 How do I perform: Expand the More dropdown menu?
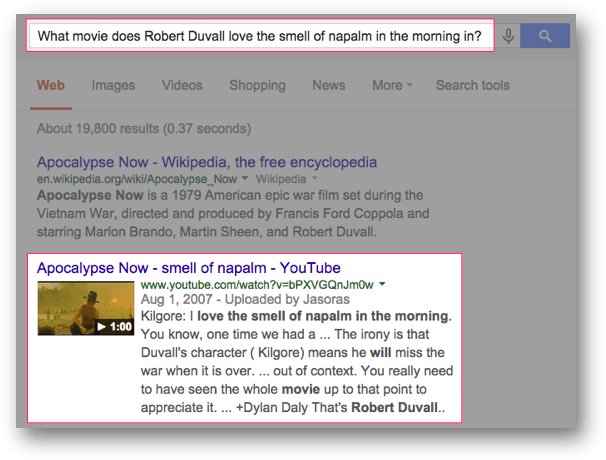point(392,85)
